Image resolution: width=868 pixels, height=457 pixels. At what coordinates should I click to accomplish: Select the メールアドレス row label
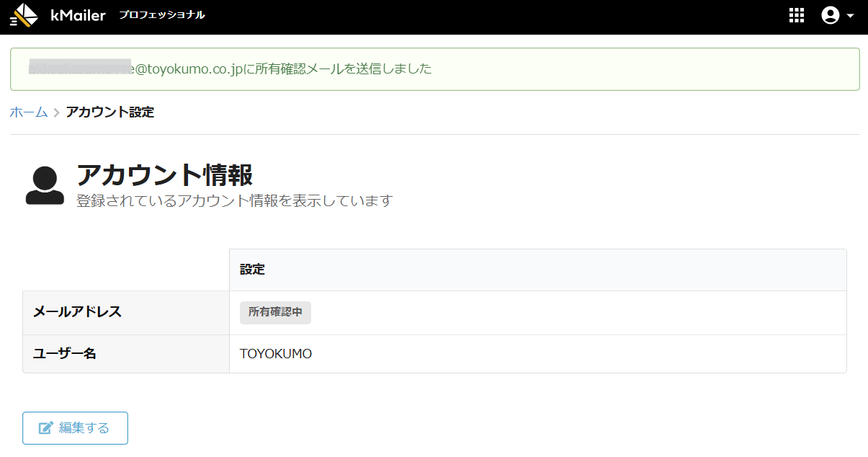coord(78,312)
